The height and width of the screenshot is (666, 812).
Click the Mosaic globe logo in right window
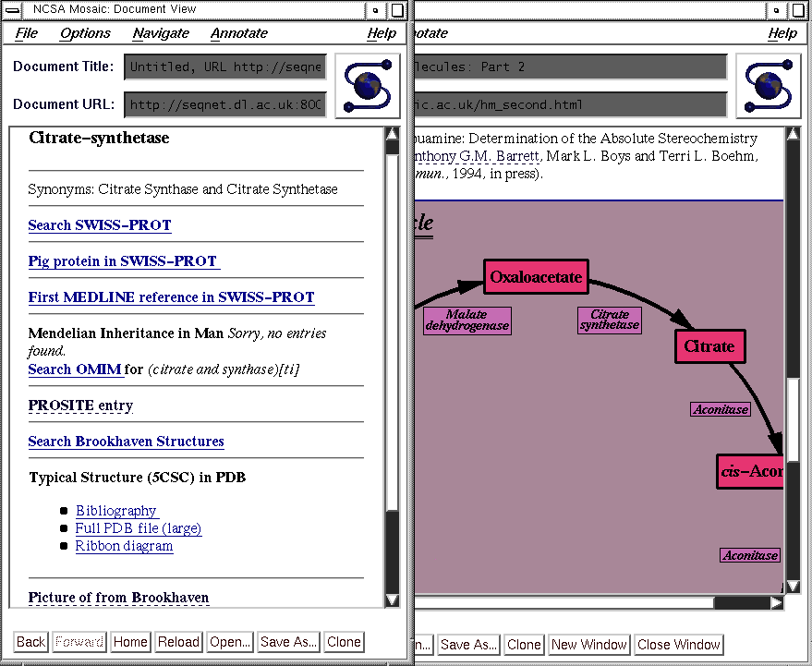768,86
